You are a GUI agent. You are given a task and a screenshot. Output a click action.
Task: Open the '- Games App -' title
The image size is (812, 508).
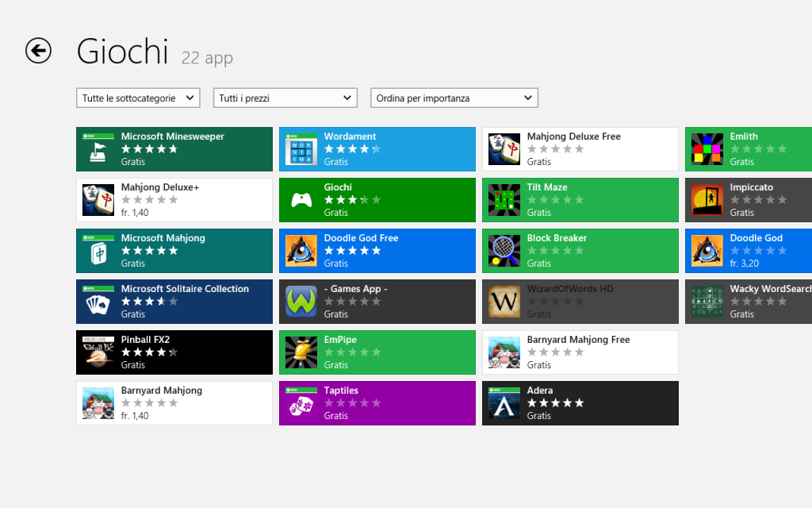click(x=356, y=289)
